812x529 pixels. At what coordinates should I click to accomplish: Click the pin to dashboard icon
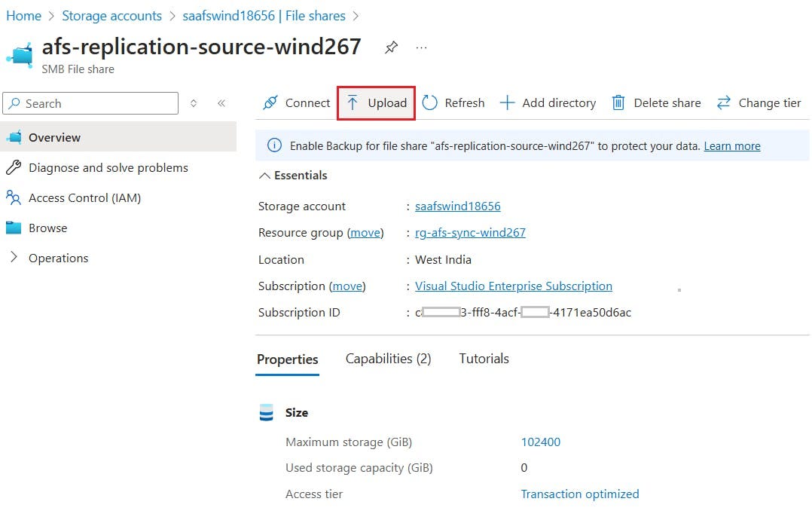391,47
